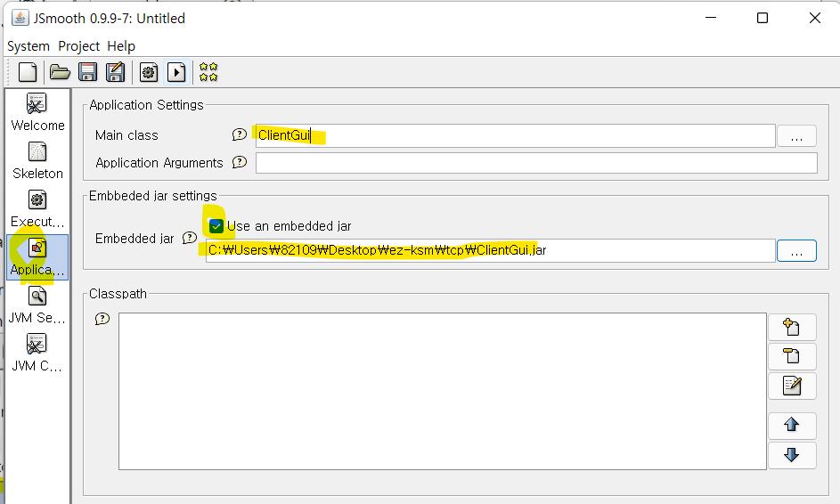Click the Save As floppy-with-pencil icon

coord(115,72)
